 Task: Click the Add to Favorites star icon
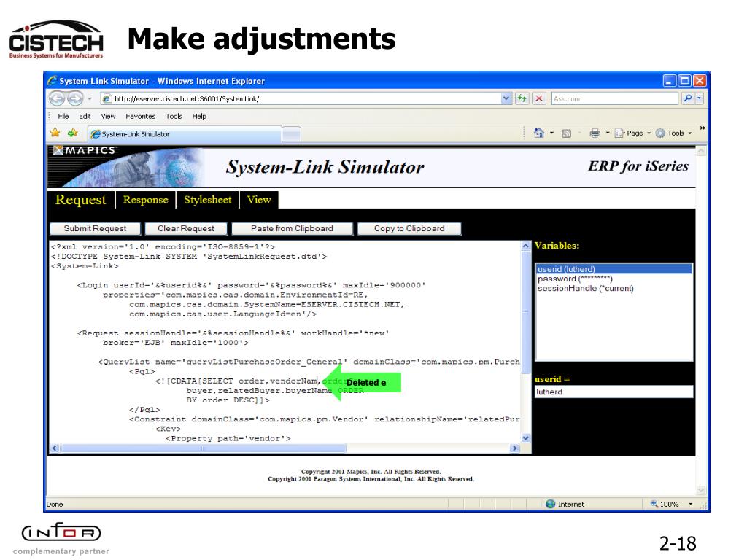[72, 133]
